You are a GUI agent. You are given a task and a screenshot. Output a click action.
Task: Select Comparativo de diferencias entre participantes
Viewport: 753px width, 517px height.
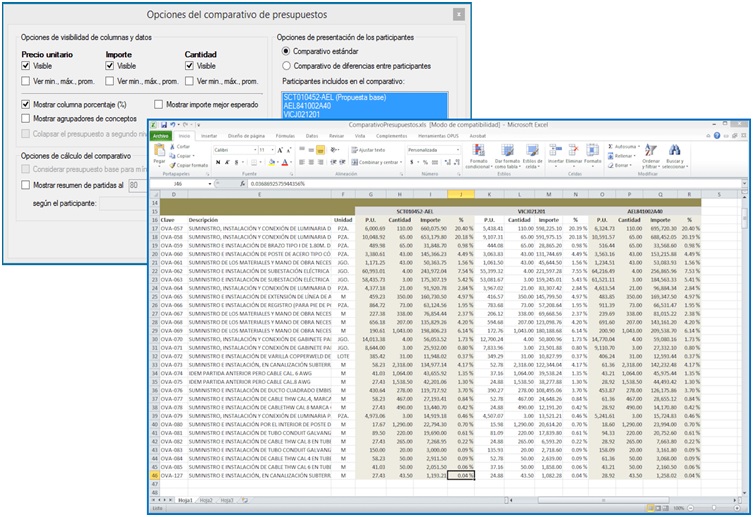[286, 65]
